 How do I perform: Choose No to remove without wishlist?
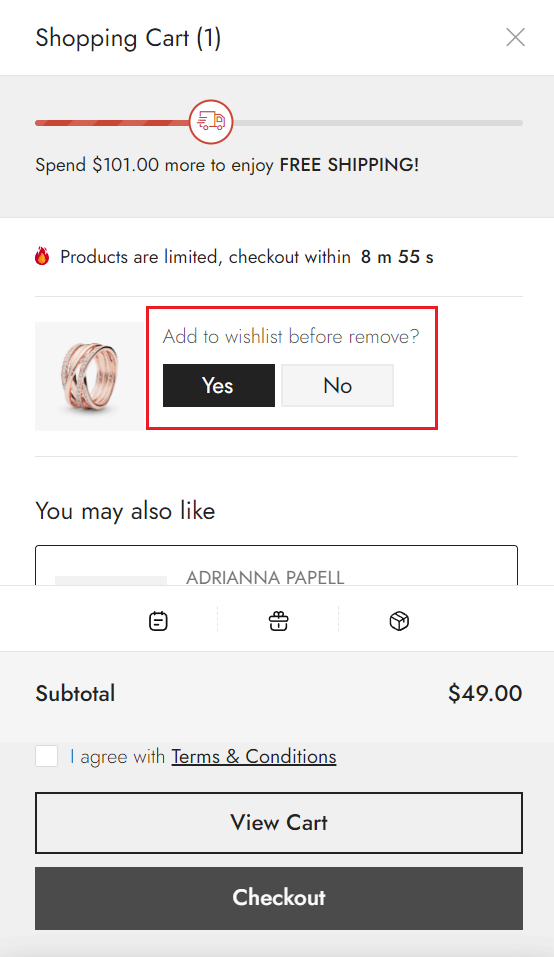[x=337, y=386]
